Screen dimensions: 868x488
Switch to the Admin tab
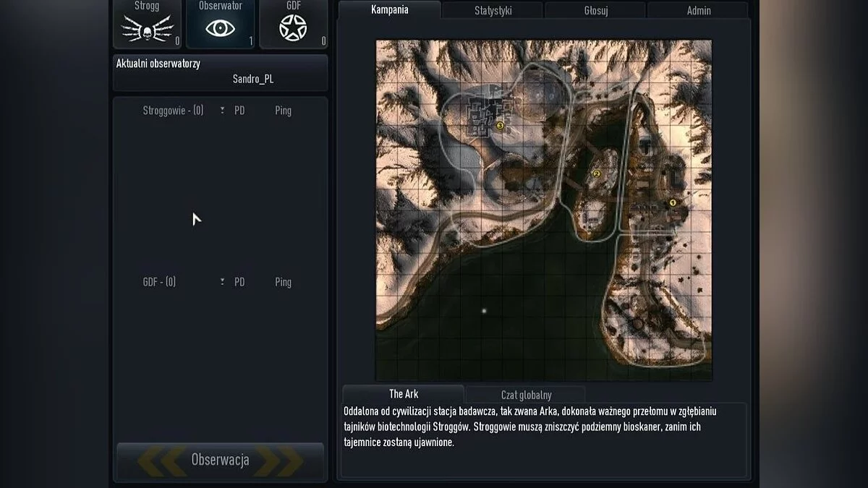click(x=698, y=11)
